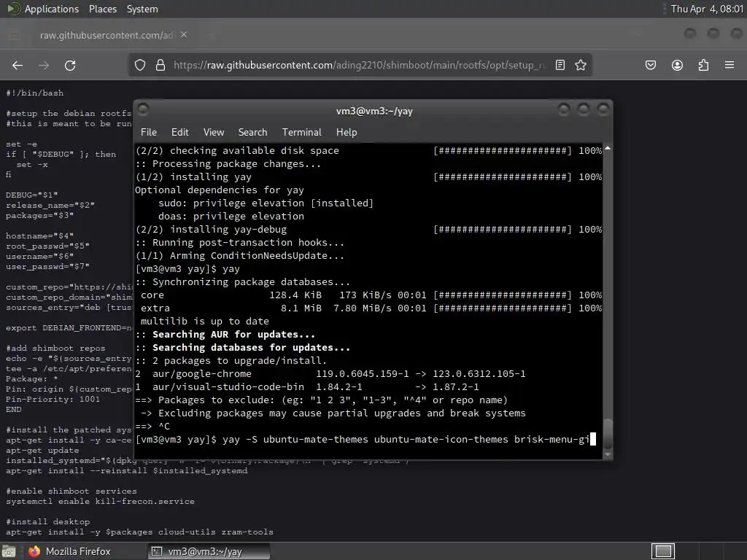Click the Firefox URL address field
747x560 pixels.
click(359, 65)
